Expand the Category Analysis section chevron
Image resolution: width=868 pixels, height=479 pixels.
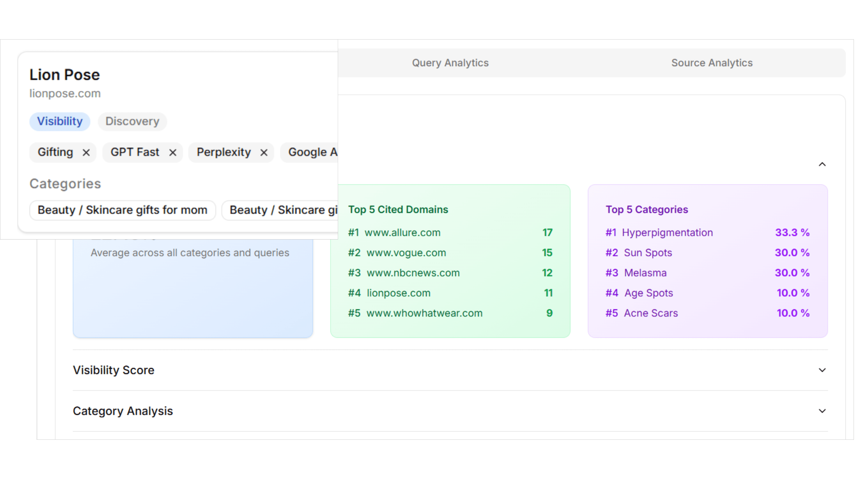tap(822, 411)
